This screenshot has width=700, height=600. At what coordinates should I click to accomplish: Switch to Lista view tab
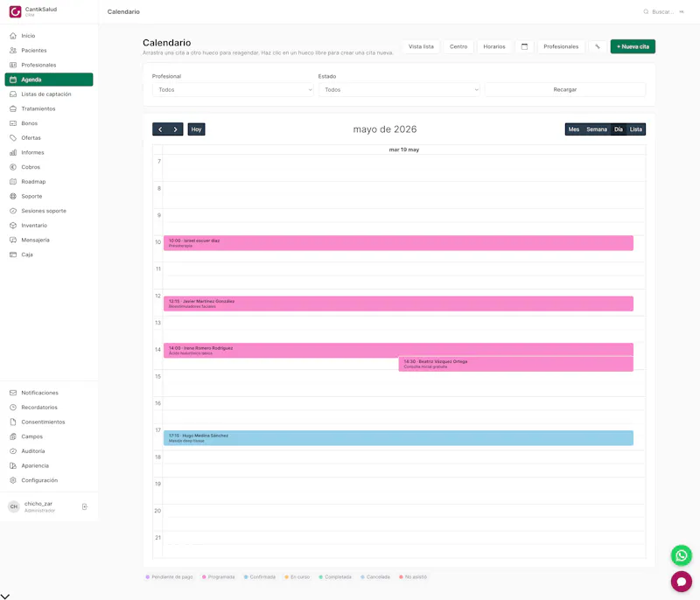point(636,129)
